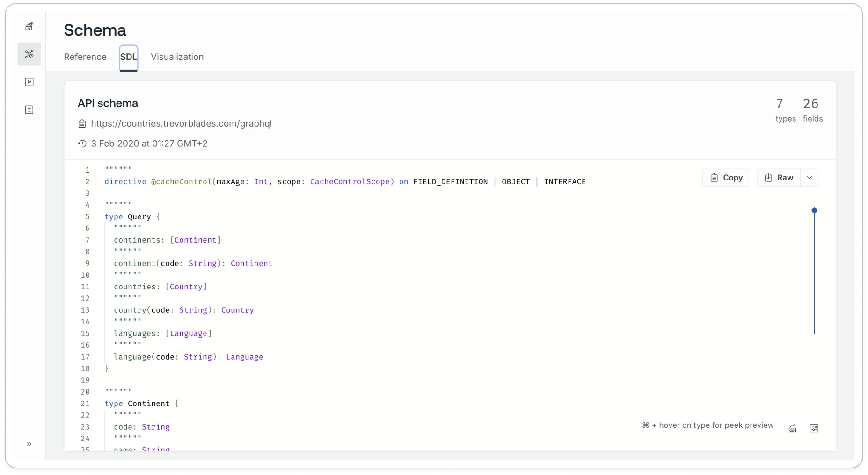Show keyboard shortcuts via the keyboard icon
This screenshot has height=475, width=868.
tap(791, 429)
